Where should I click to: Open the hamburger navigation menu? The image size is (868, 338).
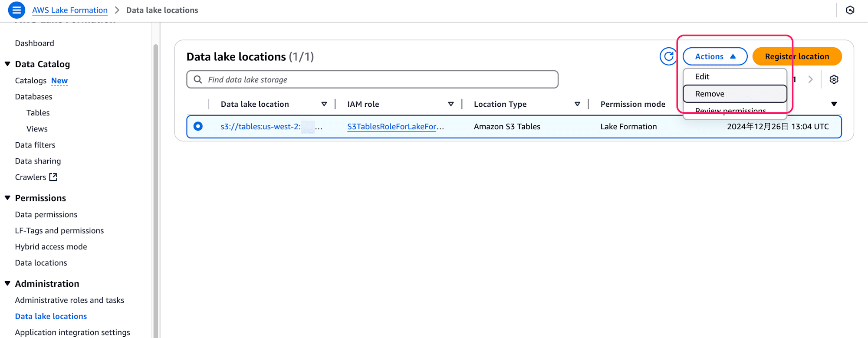pyautogui.click(x=16, y=10)
